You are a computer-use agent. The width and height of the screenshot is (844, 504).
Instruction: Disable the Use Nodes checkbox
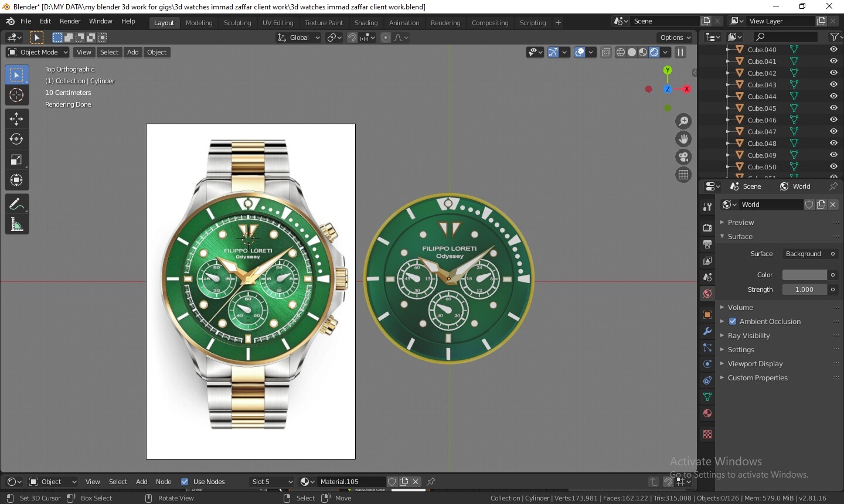click(x=185, y=482)
